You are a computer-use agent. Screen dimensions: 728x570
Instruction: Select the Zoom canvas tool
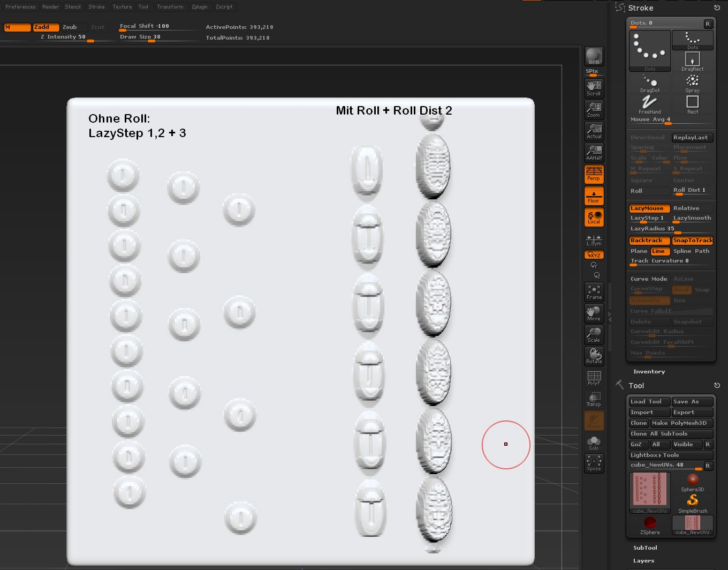(x=594, y=109)
